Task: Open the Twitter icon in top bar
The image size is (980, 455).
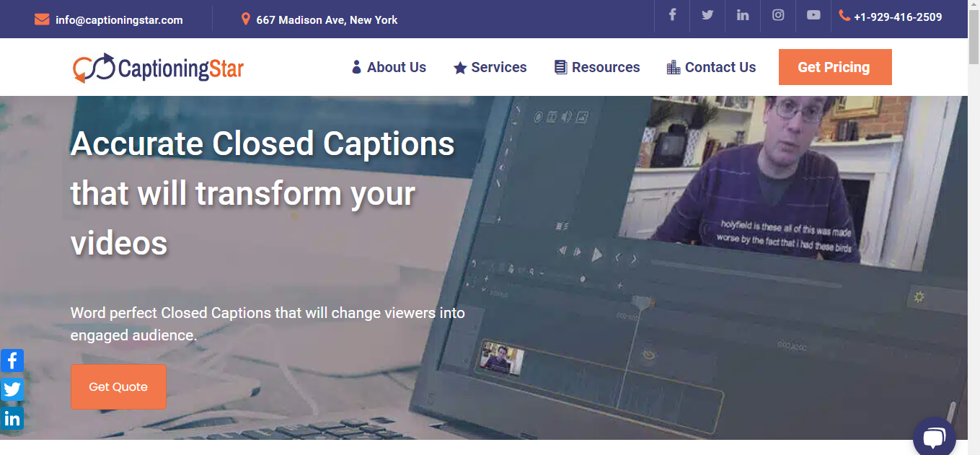Action: tap(707, 14)
